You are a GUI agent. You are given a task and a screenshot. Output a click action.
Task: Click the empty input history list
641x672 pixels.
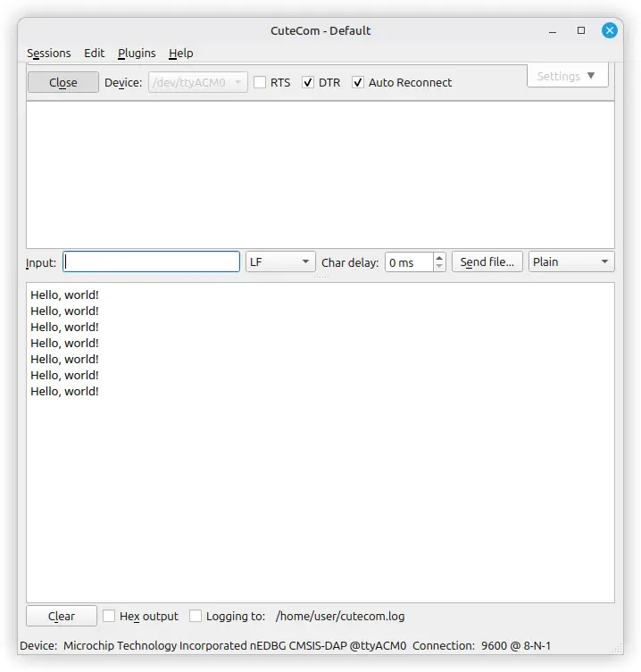320,175
